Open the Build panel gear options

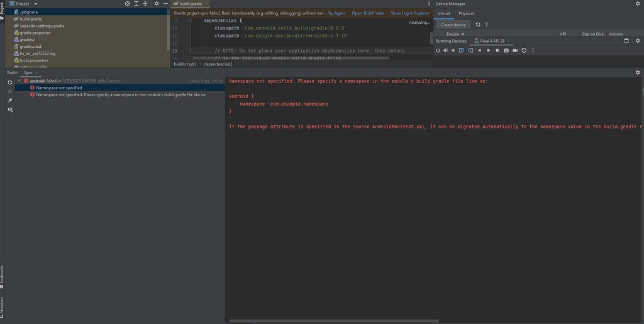638,72
